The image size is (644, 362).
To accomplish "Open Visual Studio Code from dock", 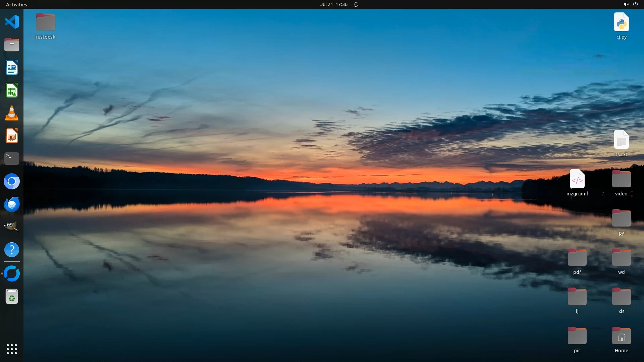I will pos(12,22).
